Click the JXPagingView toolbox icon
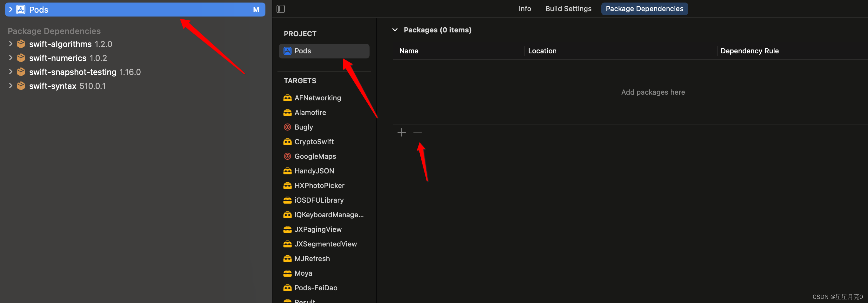This screenshot has width=868, height=303. point(287,229)
